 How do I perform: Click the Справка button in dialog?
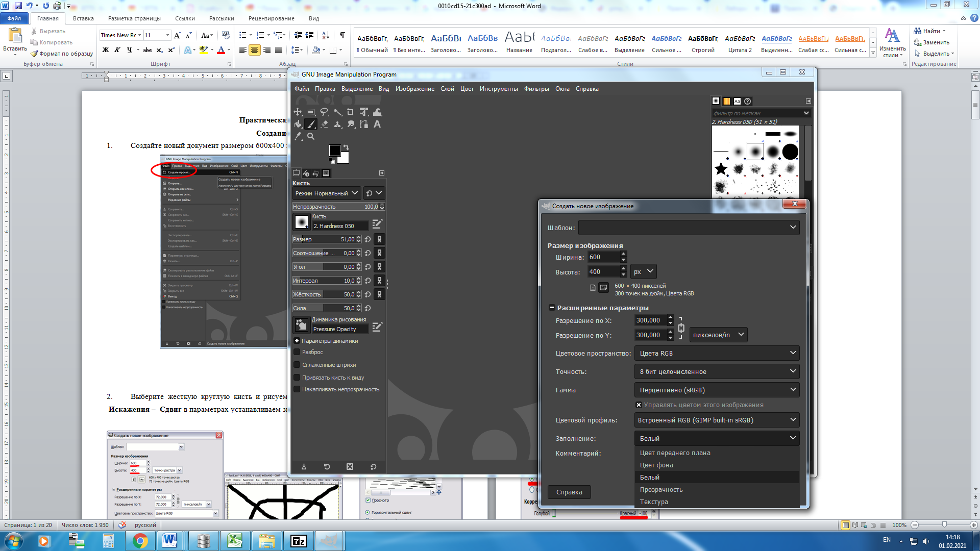coord(569,492)
